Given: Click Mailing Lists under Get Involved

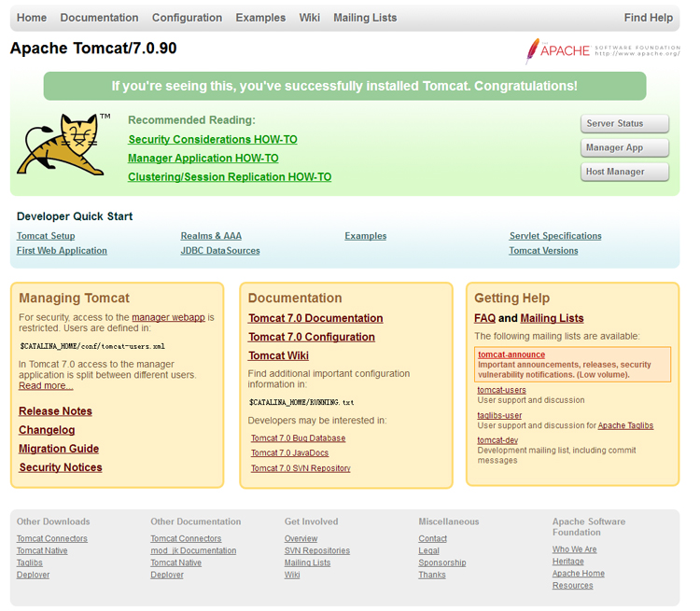Looking at the screenshot, I should click(308, 563).
